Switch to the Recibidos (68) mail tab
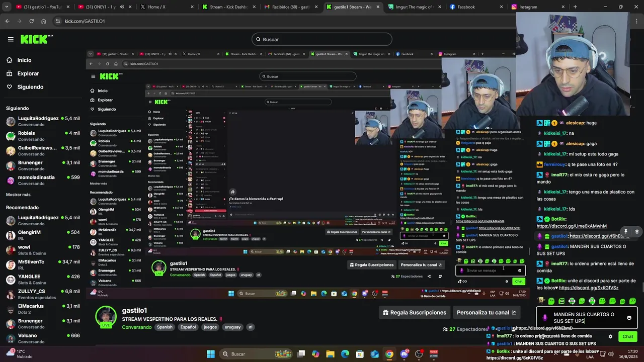This screenshot has width=644, height=362. [291, 7]
